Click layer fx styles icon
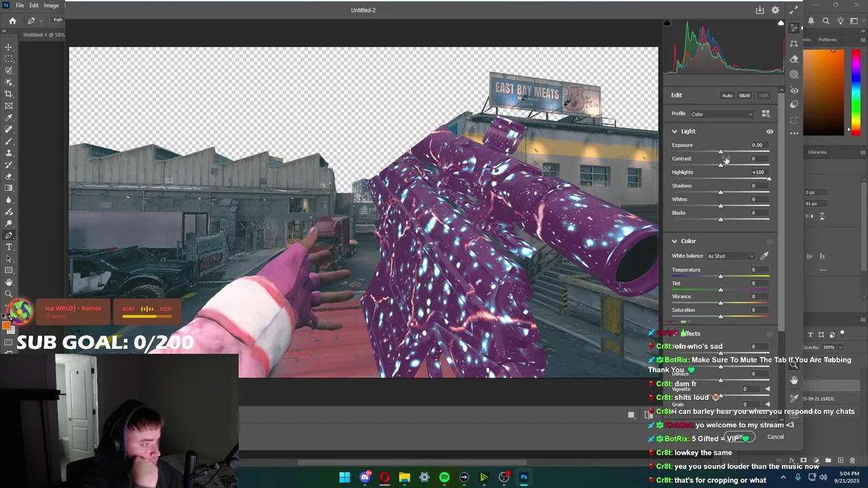 click(x=791, y=461)
